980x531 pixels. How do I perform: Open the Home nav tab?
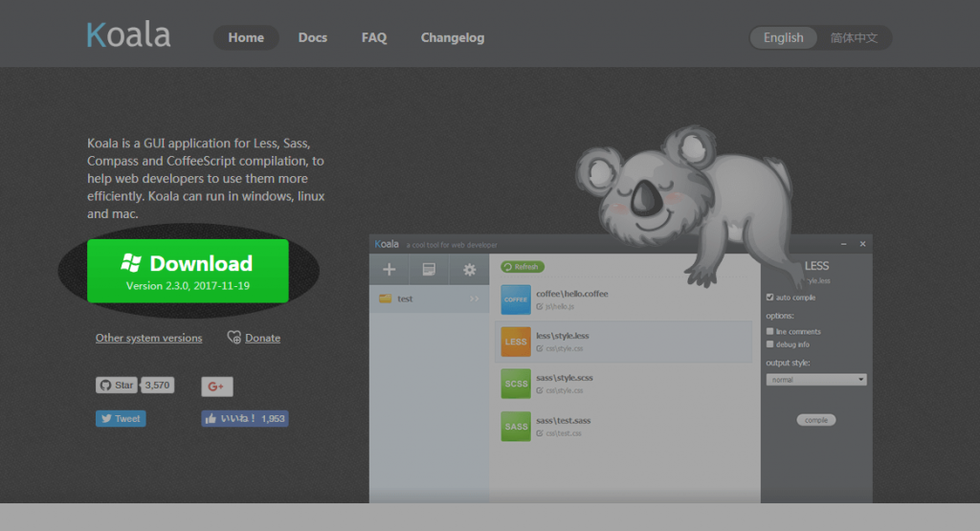(246, 37)
